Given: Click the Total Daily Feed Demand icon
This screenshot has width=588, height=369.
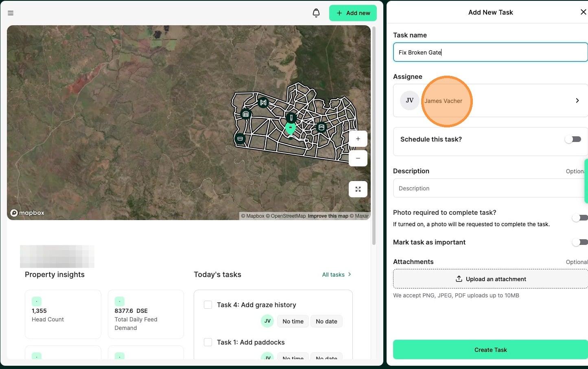Looking at the screenshot, I should pyautogui.click(x=120, y=301).
